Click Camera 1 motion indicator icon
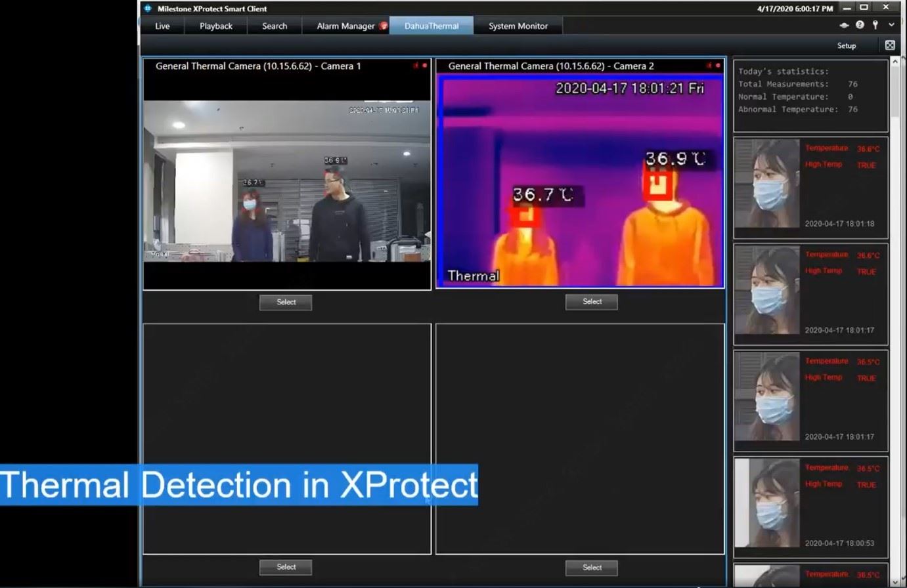The height and width of the screenshot is (588, 907). click(x=416, y=66)
